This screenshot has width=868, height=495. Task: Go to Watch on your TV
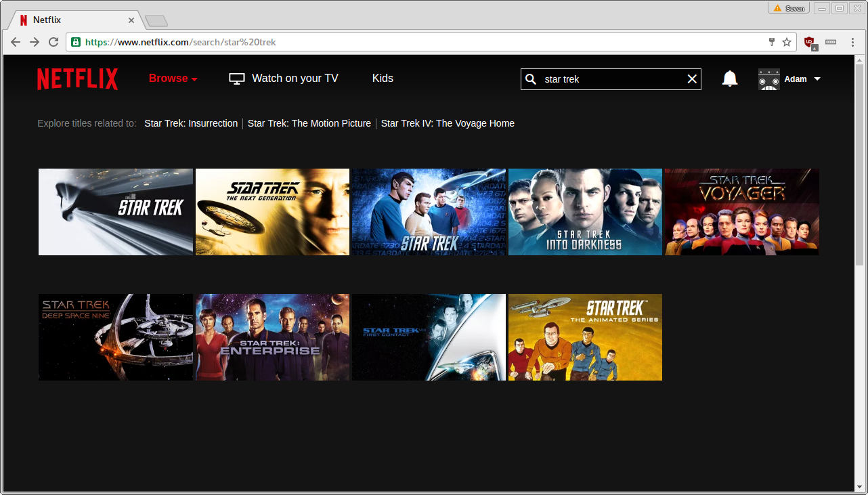(295, 79)
